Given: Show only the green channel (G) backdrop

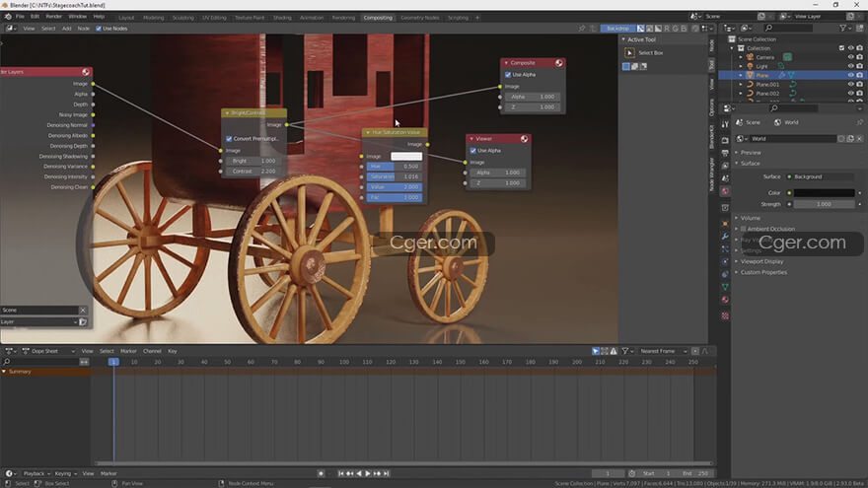Looking at the screenshot, I should point(675,29).
